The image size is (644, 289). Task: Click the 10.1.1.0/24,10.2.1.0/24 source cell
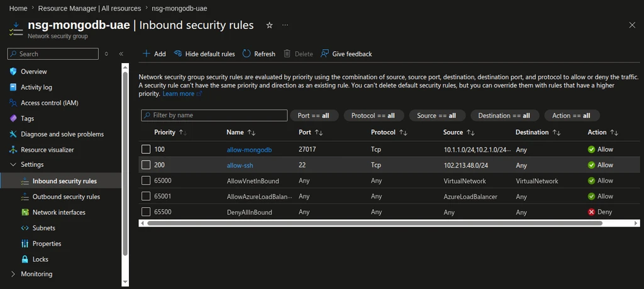[477, 150]
